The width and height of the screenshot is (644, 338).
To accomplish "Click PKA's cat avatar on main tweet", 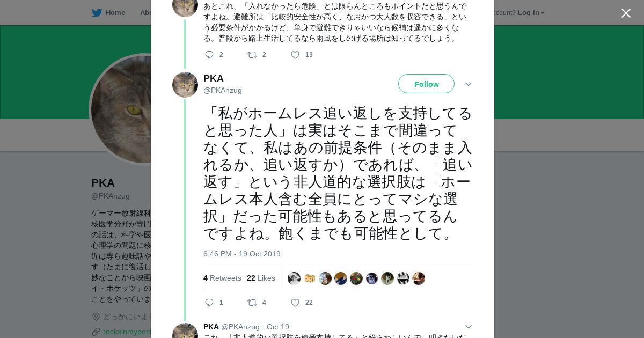I will (x=185, y=85).
